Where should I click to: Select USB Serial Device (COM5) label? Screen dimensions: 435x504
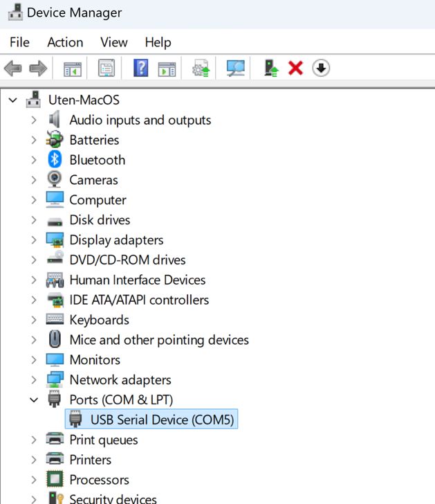[x=162, y=420]
